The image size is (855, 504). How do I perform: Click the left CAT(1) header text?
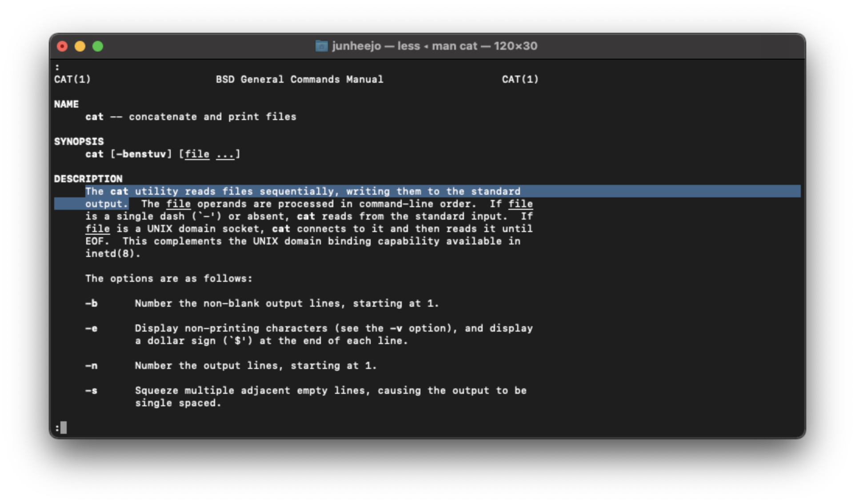(72, 79)
